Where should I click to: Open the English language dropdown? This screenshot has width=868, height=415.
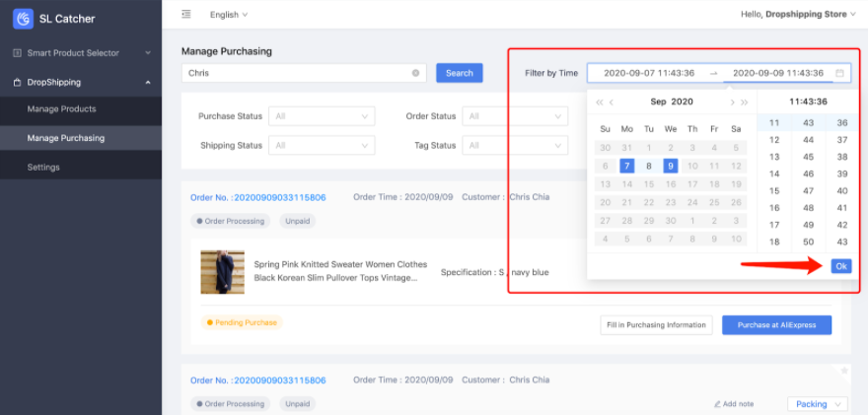[x=229, y=15]
